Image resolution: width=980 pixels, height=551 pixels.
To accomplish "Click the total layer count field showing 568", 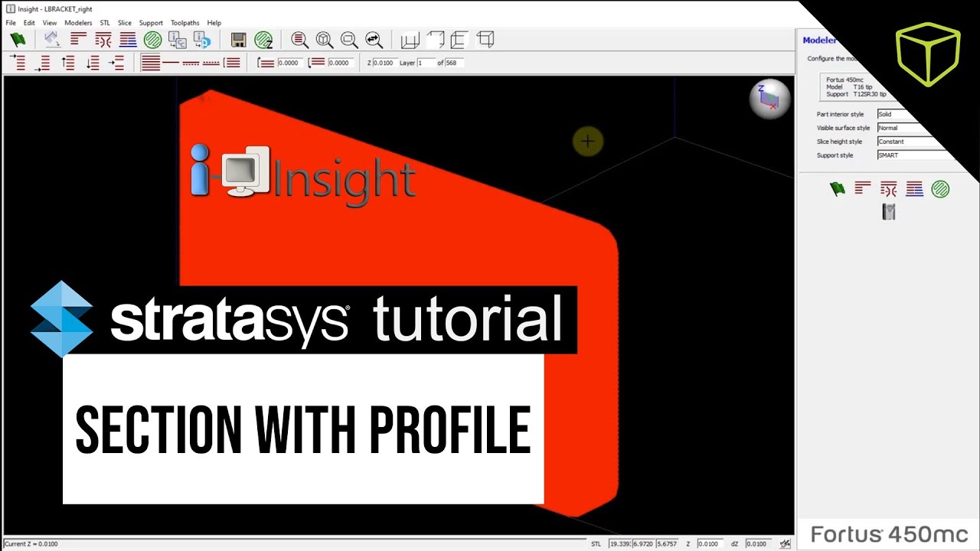I will (x=454, y=63).
